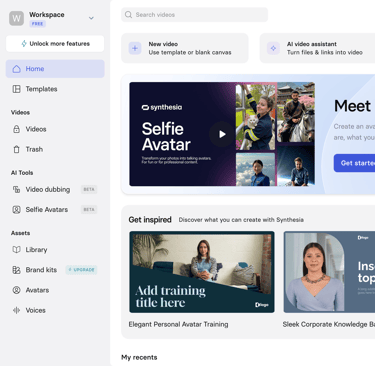
Task: Click the Workspace name label
Action: pos(47,15)
